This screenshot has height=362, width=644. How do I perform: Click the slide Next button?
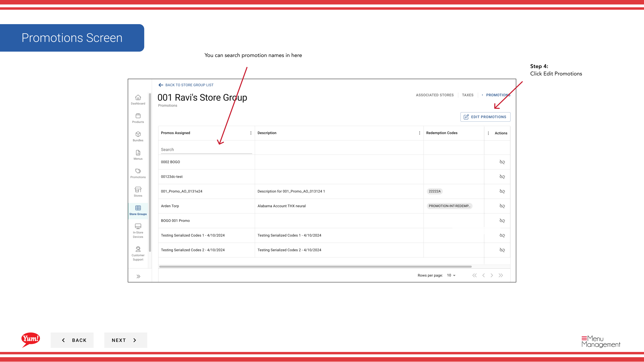click(125, 340)
